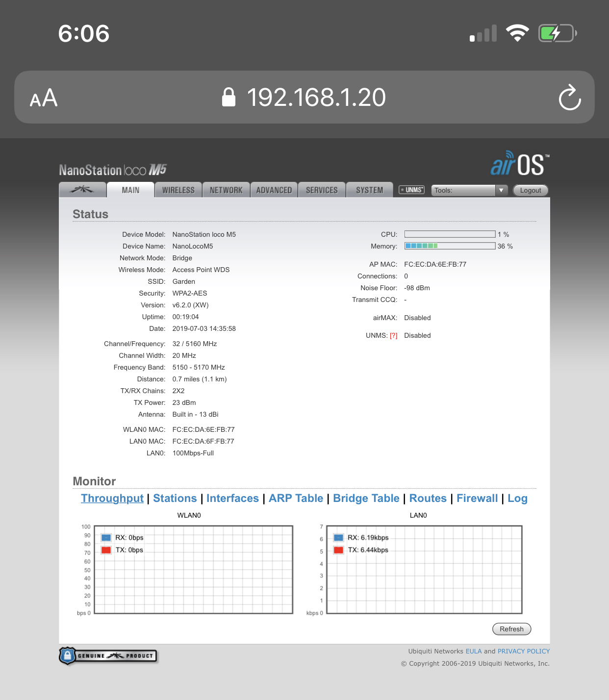Click the Wireless Mode value Access Point WDS
Image resolution: width=609 pixels, height=700 pixels.
coord(201,270)
